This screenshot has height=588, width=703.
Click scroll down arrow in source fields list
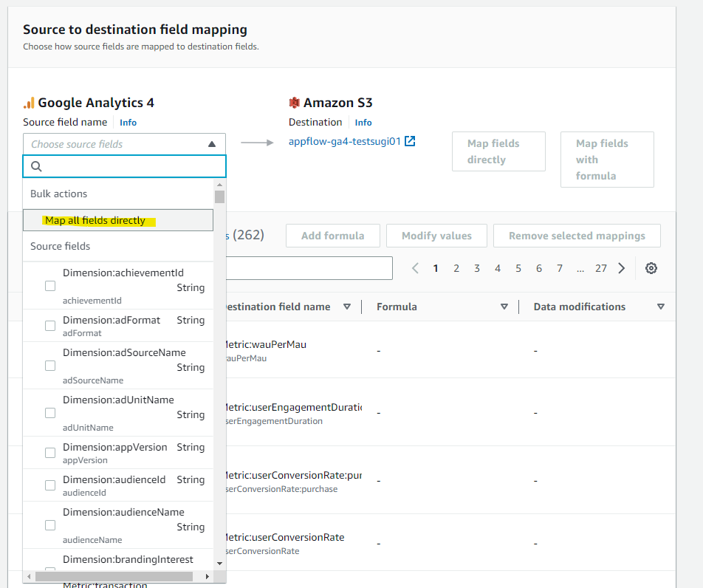pyautogui.click(x=219, y=564)
